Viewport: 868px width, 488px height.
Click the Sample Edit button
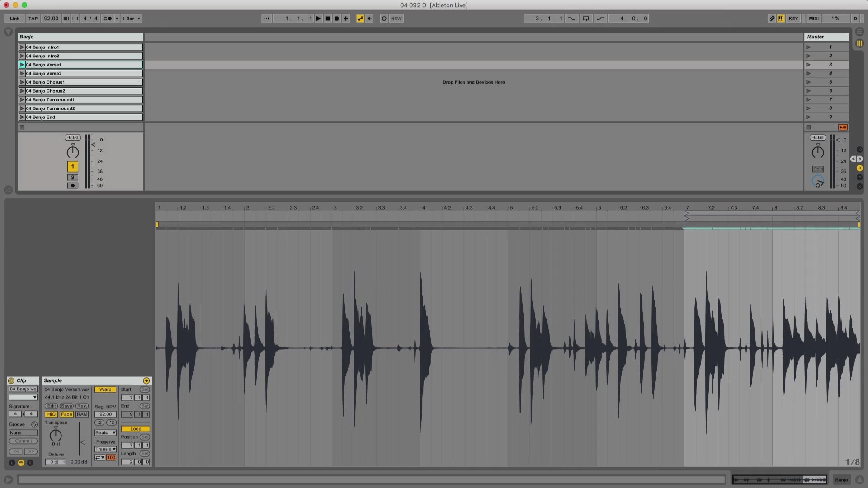52,406
